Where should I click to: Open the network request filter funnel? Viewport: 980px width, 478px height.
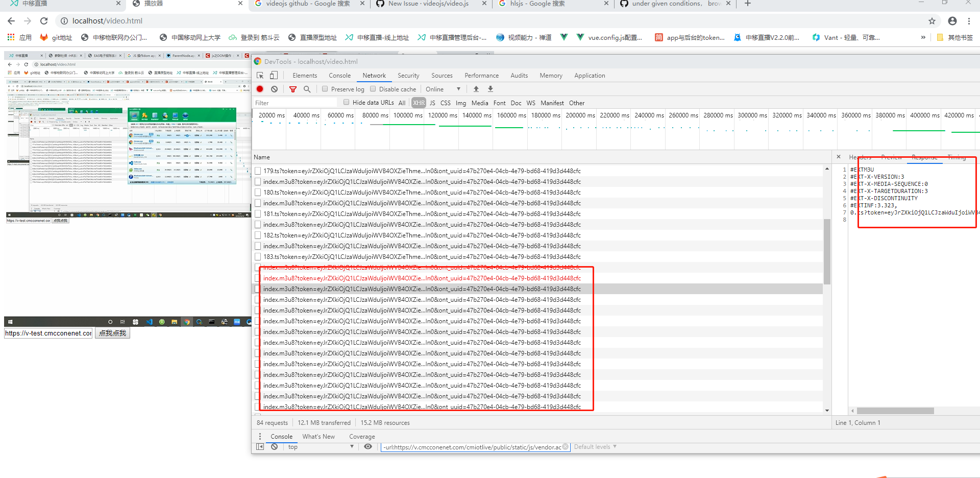[292, 89]
